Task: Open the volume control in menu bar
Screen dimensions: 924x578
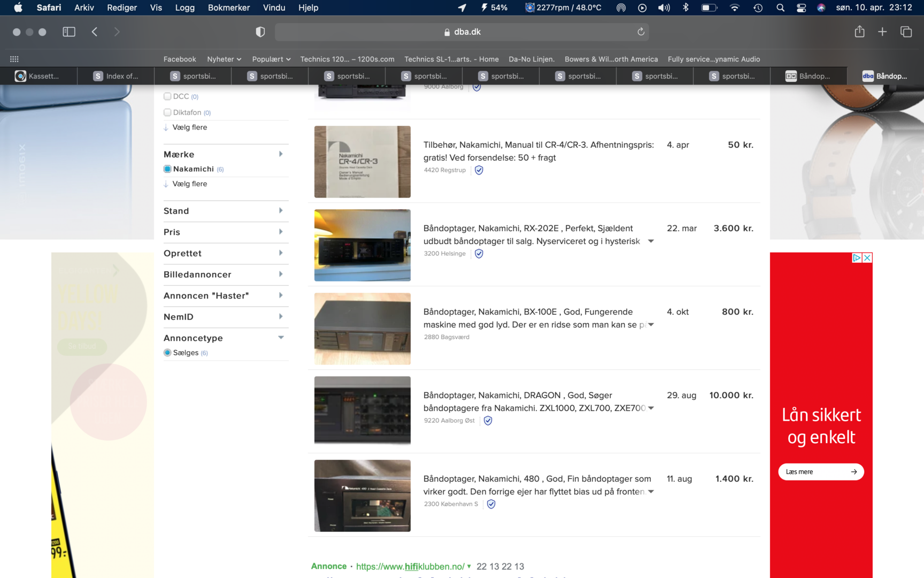Action: click(x=664, y=7)
